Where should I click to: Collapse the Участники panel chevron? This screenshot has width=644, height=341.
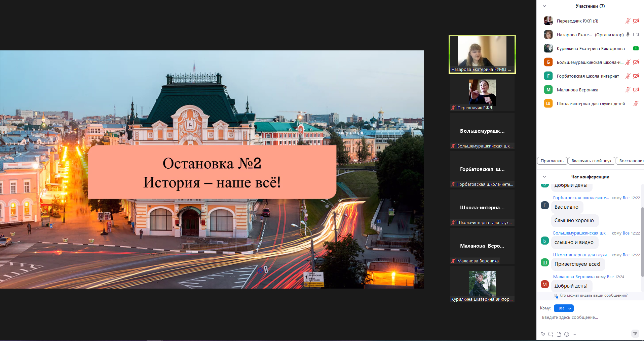pyautogui.click(x=544, y=6)
